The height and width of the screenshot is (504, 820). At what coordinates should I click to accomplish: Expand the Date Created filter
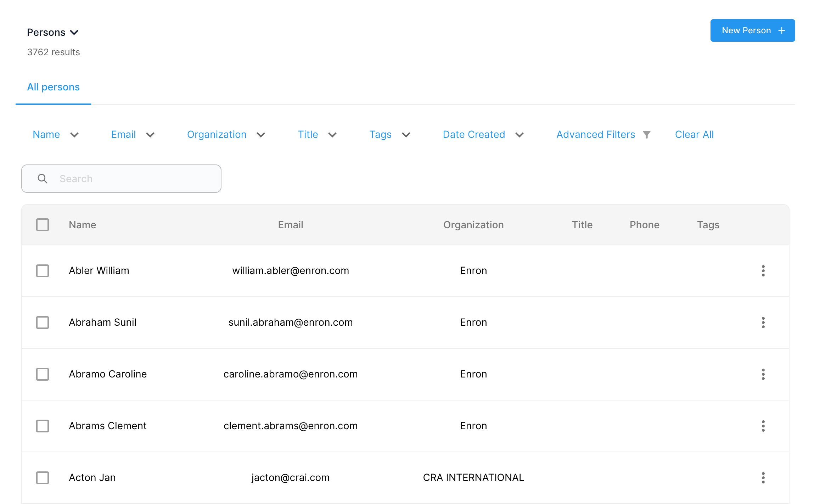click(483, 135)
